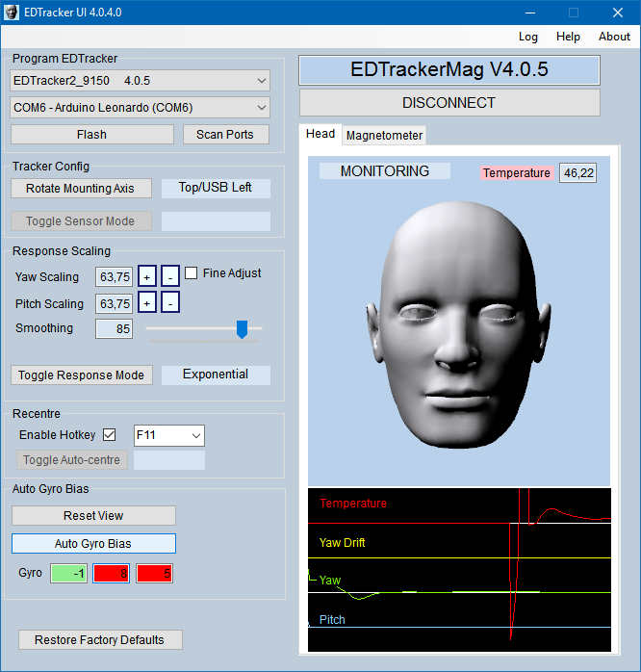Click the Smoothing slider handle
The image size is (641, 672).
click(x=243, y=329)
